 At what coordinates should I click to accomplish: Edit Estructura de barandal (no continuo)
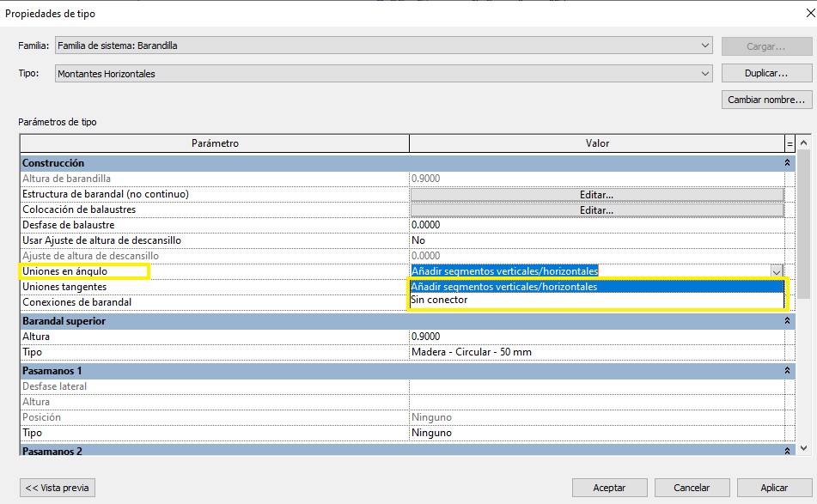point(596,195)
